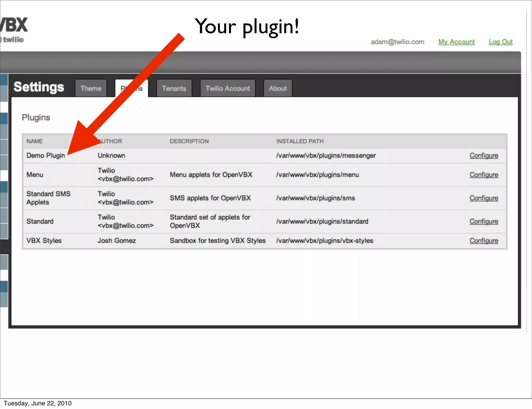Open the Twilio Account tab

tap(228, 88)
